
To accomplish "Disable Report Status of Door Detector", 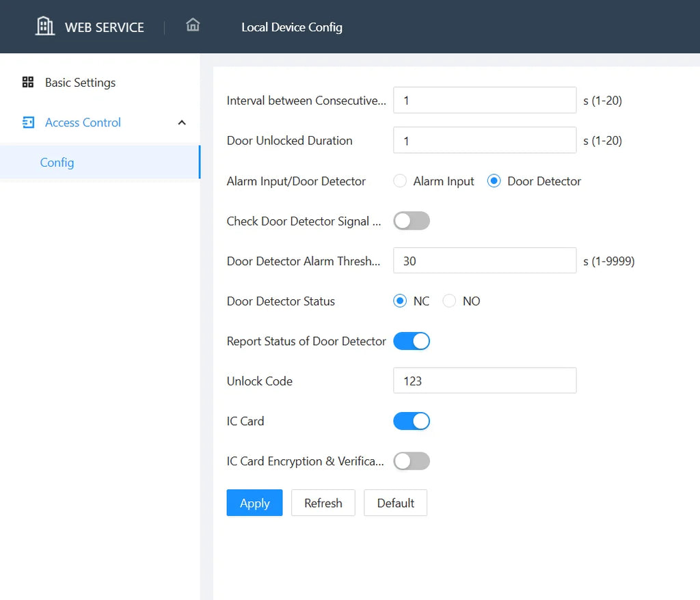I will [412, 341].
